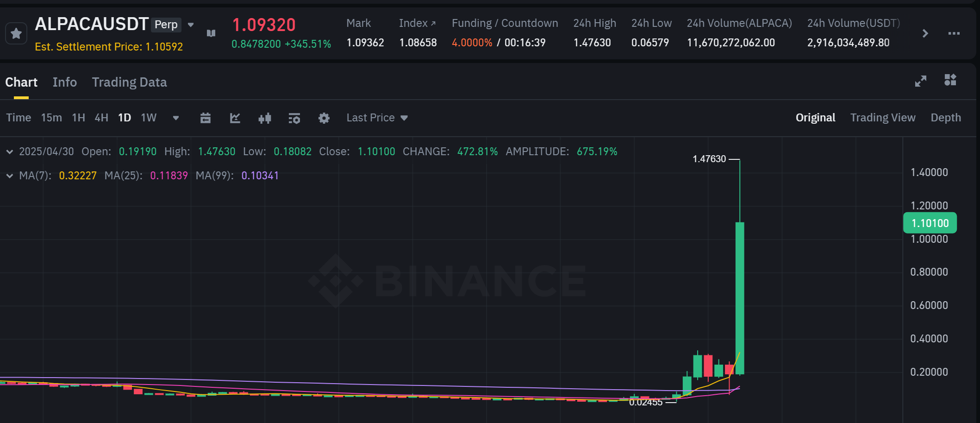Expand chart to fullscreen

(x=921, y=81)
